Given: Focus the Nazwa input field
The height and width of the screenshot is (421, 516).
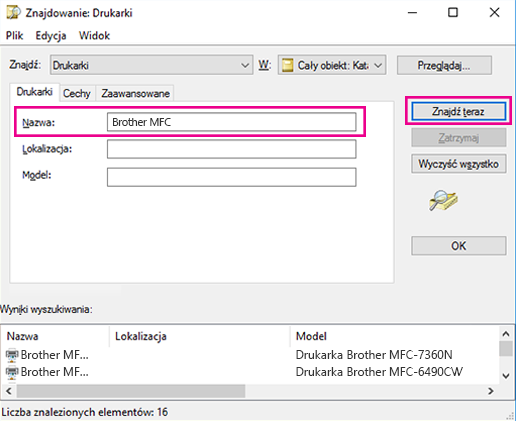Looking at the screenshot, I should pyautogui.click(x=231, y=122).
